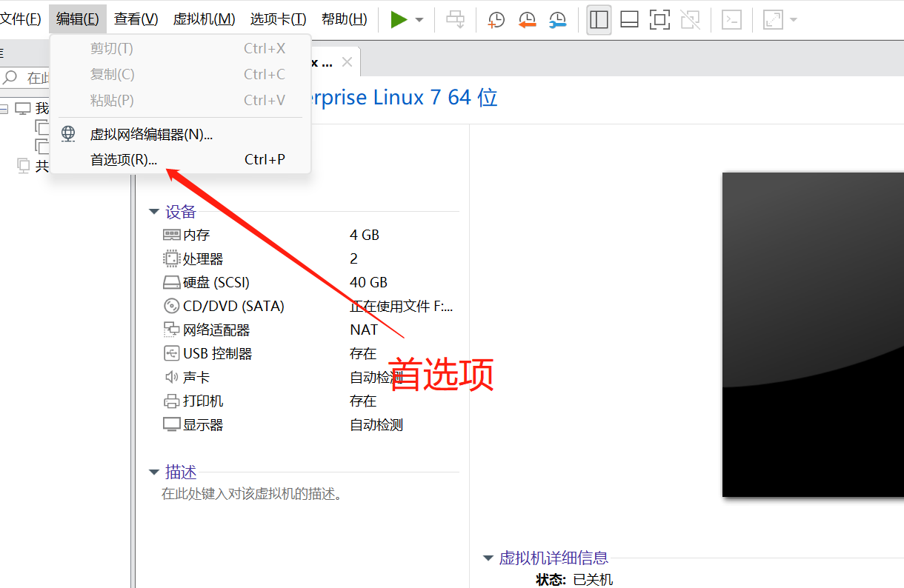904x588 pixels.
Task: Click the shared VMs icon in library tree
Action: click(23, 165)
